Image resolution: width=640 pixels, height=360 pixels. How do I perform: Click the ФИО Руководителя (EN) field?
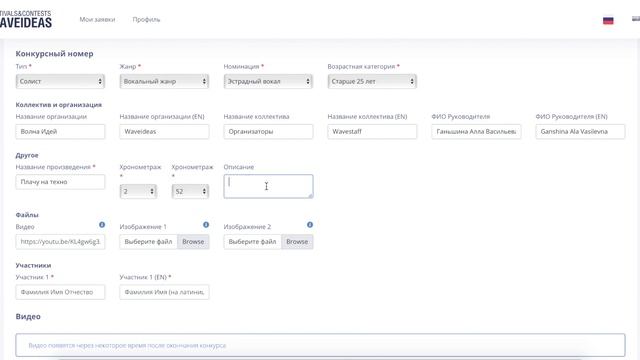point(580,131)
